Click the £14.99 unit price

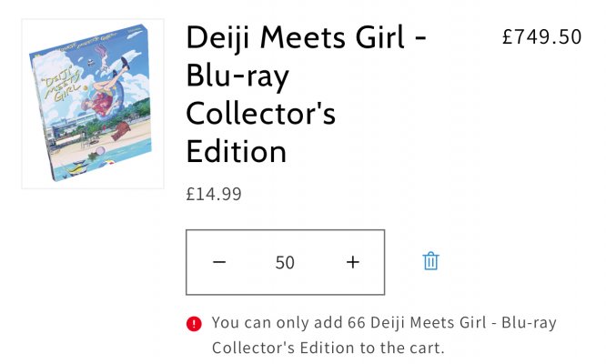[x=214, y=193]
